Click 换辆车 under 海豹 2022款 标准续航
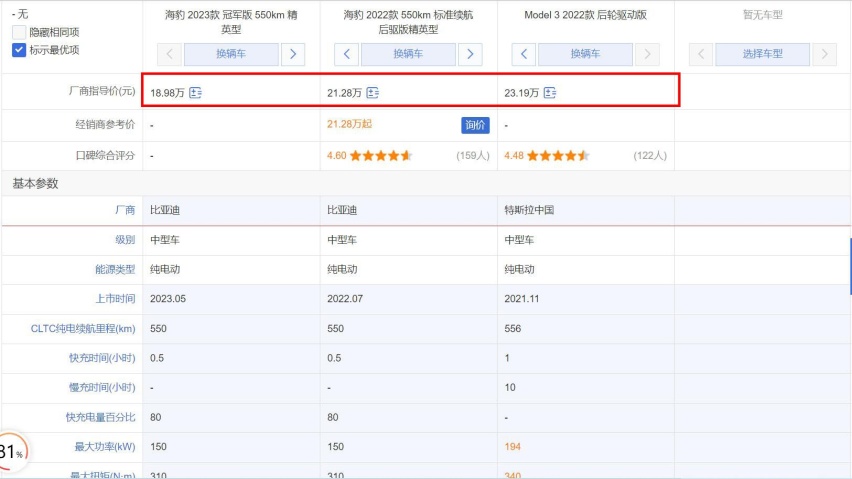This screenshot has width=852, height=479. 408,54
